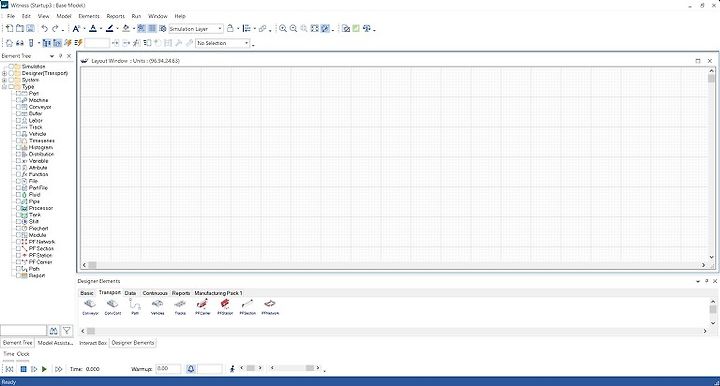Screen dimensions: 720x386
Task: Open the File menu
Action: [x=11, y=16]
